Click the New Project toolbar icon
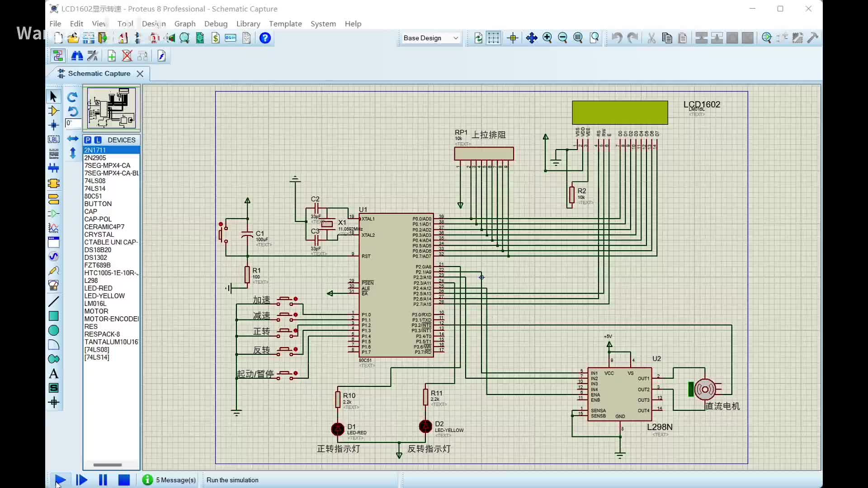 pos(58,38)
